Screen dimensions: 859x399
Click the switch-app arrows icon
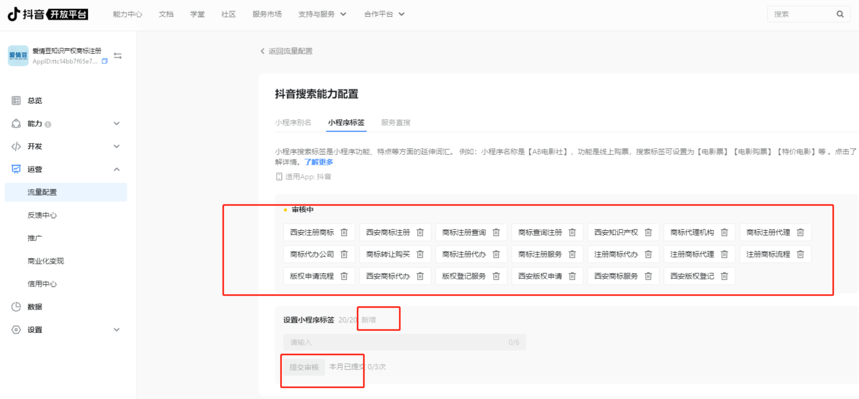[x=118, y=55]
